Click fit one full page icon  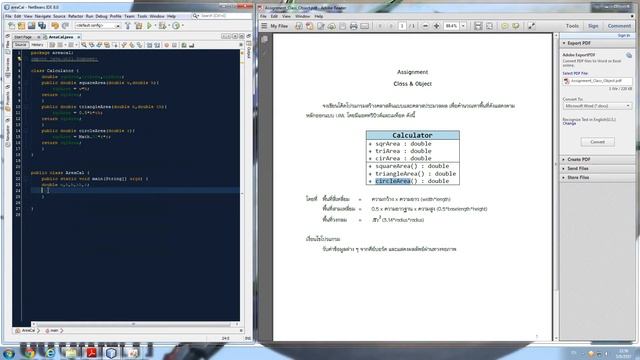[489, 26]
